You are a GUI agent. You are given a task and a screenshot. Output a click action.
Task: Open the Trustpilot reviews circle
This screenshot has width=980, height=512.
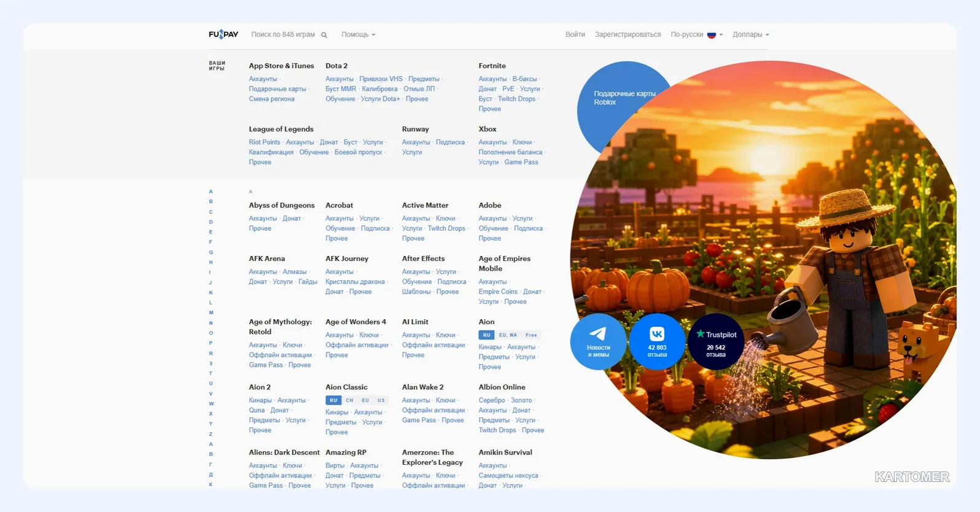click(716, 341)
